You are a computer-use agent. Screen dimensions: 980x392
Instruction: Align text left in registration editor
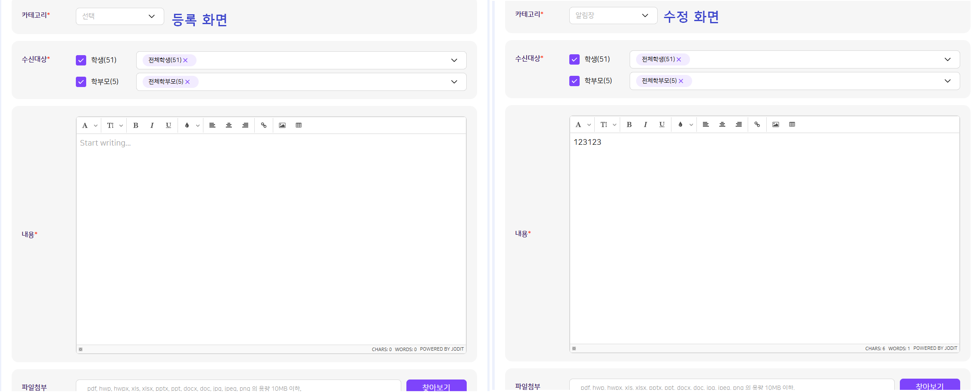point(212,125)
